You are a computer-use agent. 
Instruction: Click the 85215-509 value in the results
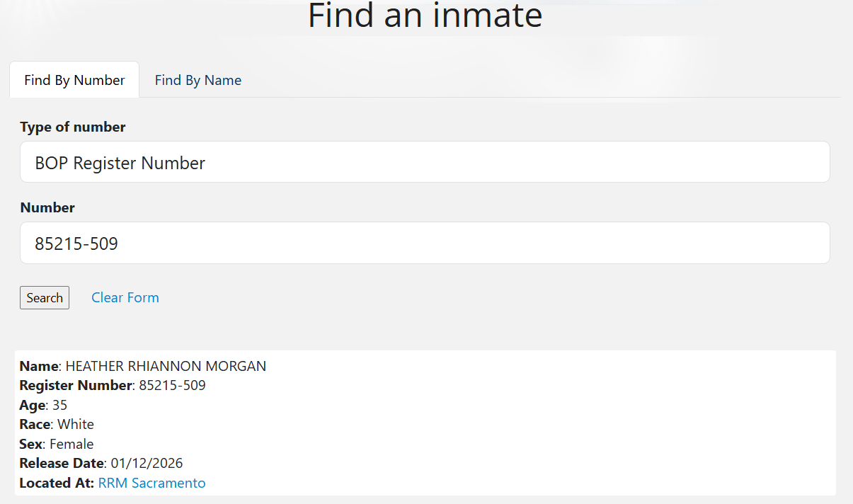(172, 386)
